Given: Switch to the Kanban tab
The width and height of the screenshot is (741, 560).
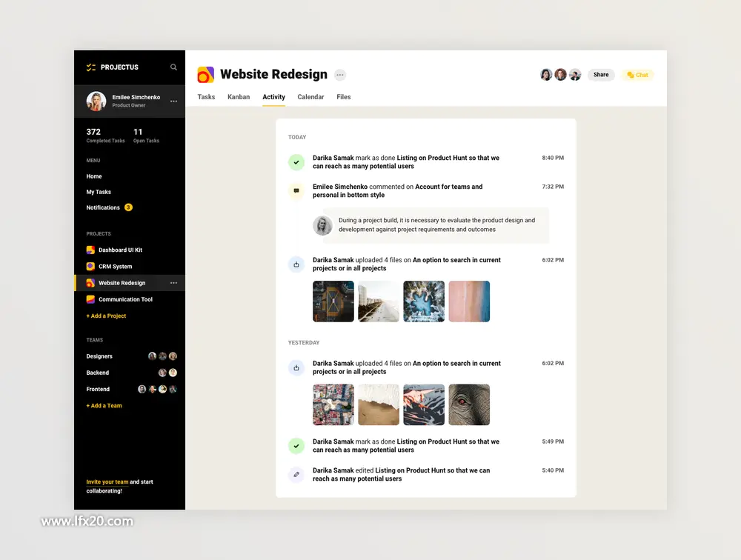Looking at the screenshot, I should pos(239,97).
